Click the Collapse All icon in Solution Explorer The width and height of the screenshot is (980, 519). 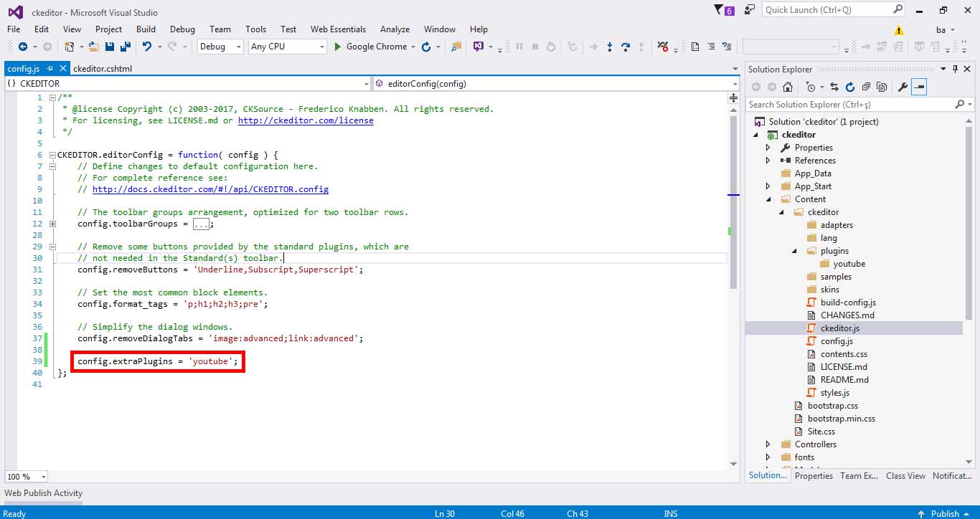pos(866,87)
